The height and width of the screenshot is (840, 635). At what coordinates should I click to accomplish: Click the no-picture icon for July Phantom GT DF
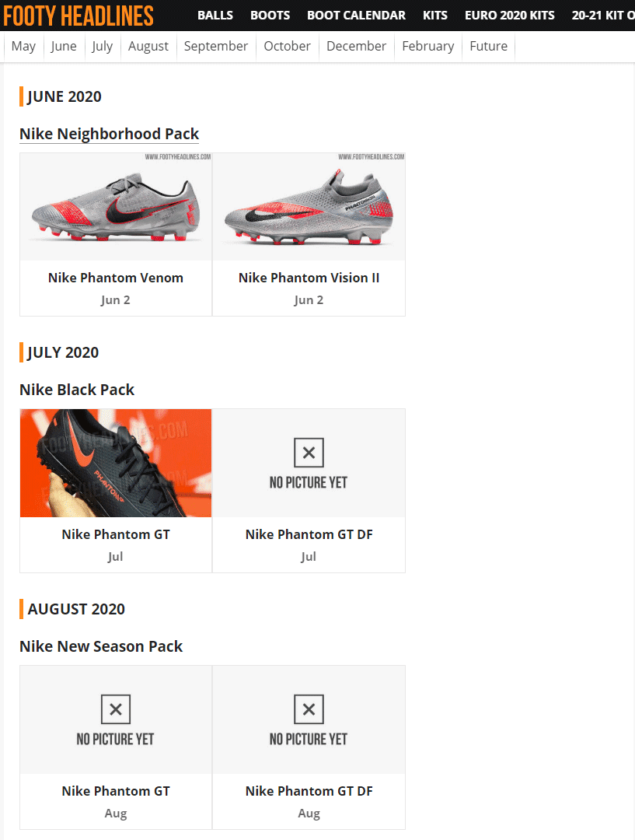[309, 453]
